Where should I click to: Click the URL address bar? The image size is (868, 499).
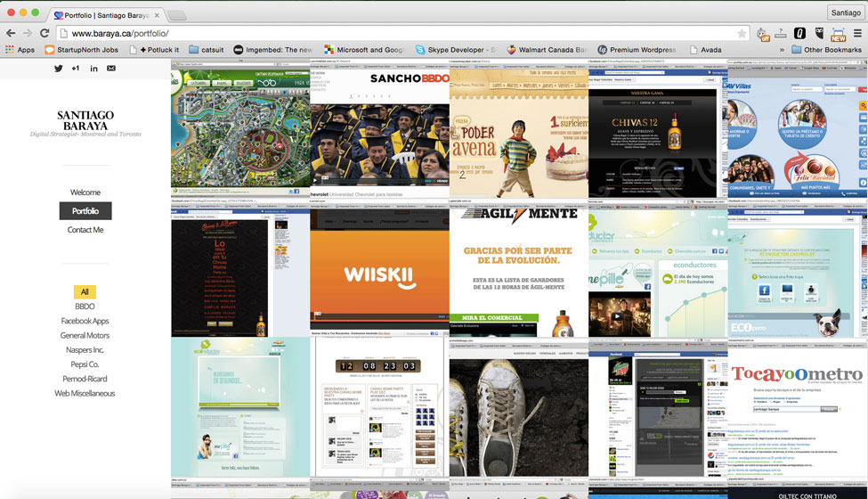pyautogui.click(x=404, y=33)
